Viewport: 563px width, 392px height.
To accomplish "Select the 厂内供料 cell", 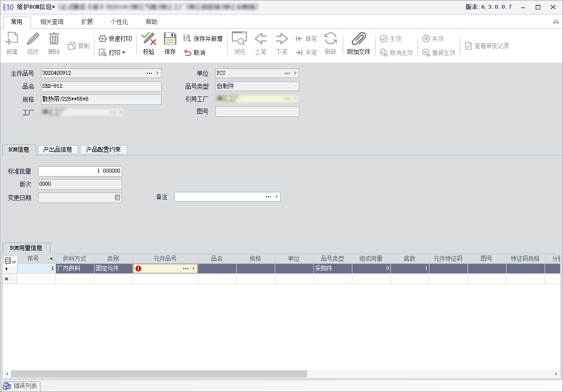I will point(75,269).
